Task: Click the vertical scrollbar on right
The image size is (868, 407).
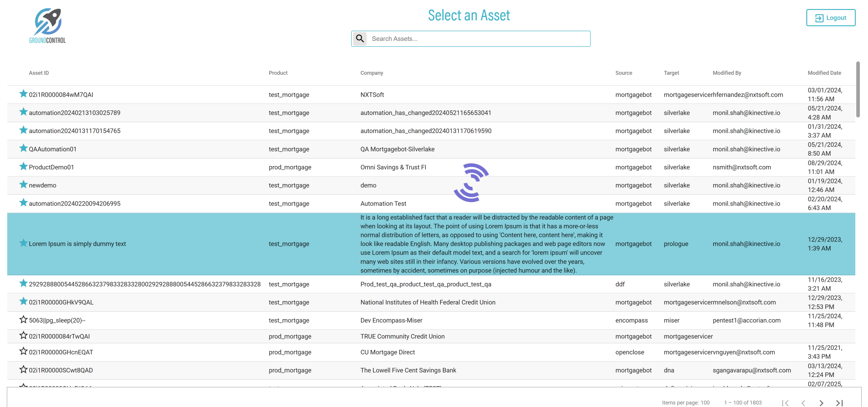Action: [858, 90]
